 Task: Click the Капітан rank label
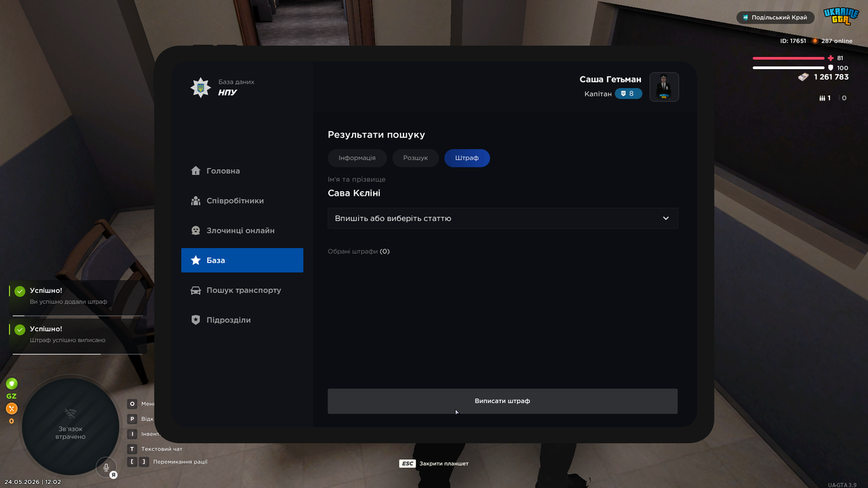[x=597, y=94]
